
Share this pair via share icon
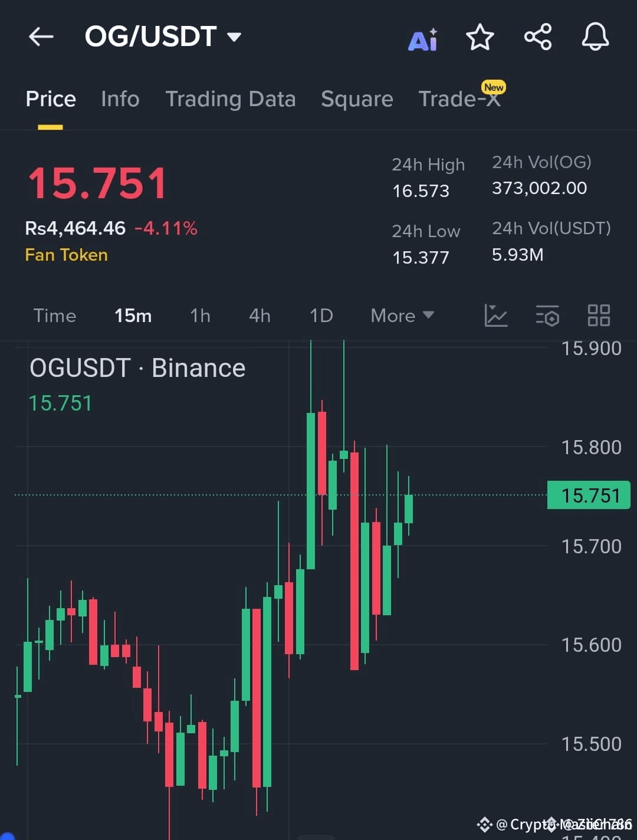538,37
